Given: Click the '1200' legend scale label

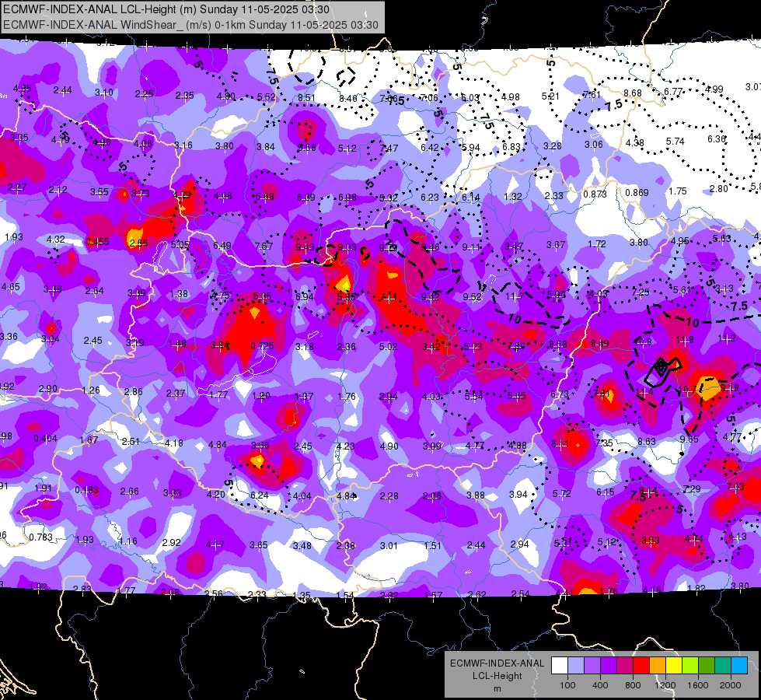Looking at the screenshot, I should 665,685.
